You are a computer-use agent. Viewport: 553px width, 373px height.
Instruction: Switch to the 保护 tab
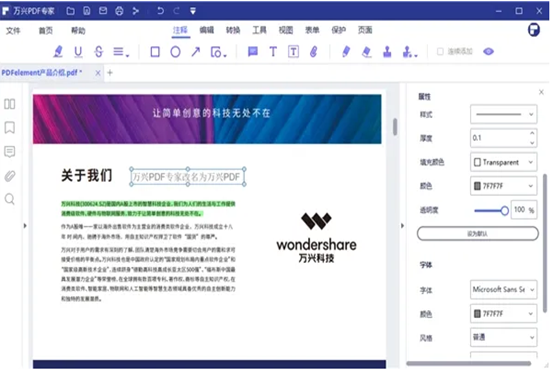point(339,30)
